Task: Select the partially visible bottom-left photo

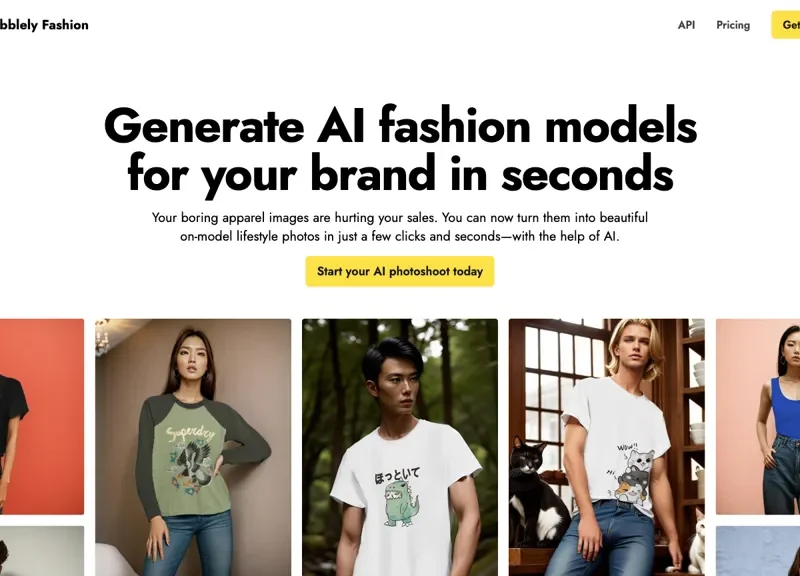Action: click(x=42, y=551)
